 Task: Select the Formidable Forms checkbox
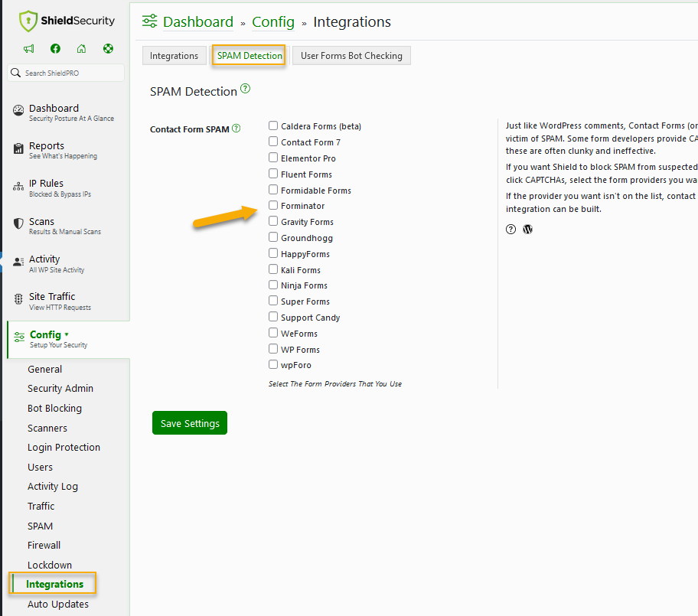(273, 190)
